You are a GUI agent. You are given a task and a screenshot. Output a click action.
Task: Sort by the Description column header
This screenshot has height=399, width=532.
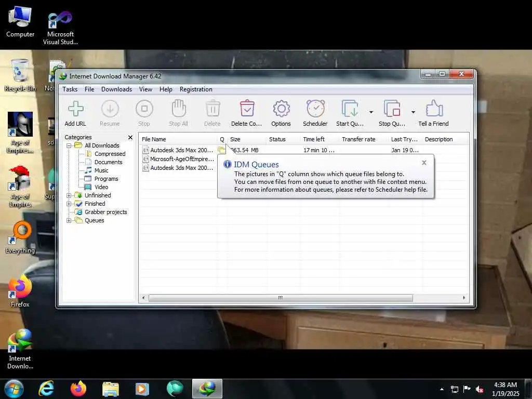click(x=445, y=139)
